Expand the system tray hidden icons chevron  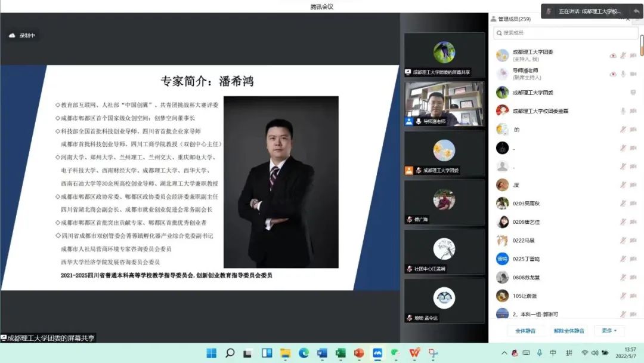(504, 353)
